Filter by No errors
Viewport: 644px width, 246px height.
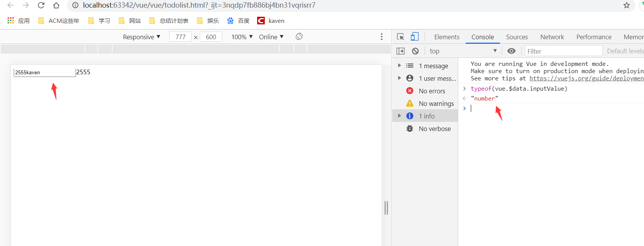[425, 91]
